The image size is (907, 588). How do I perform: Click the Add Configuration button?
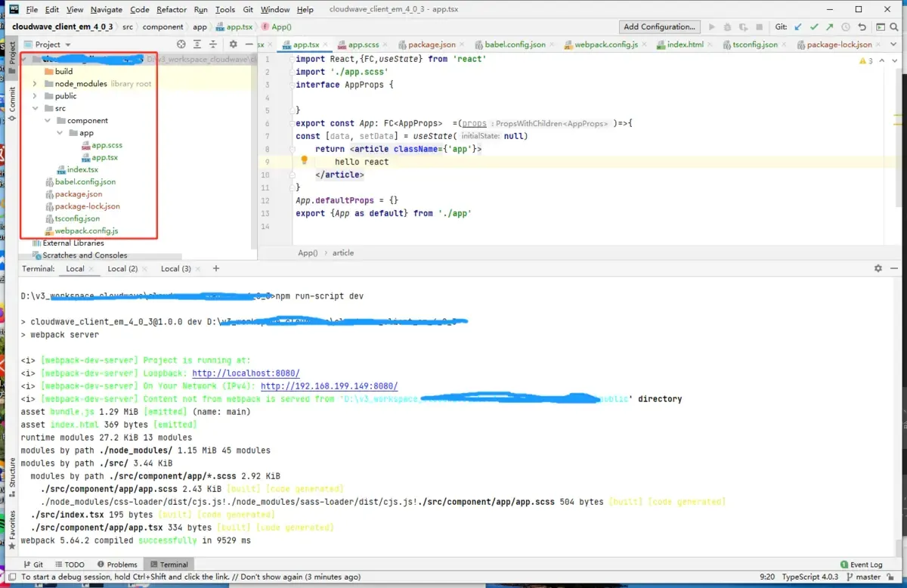(659, 26)
